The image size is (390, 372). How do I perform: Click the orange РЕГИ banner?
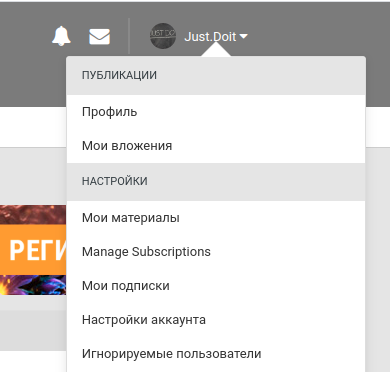click(33, 250)
